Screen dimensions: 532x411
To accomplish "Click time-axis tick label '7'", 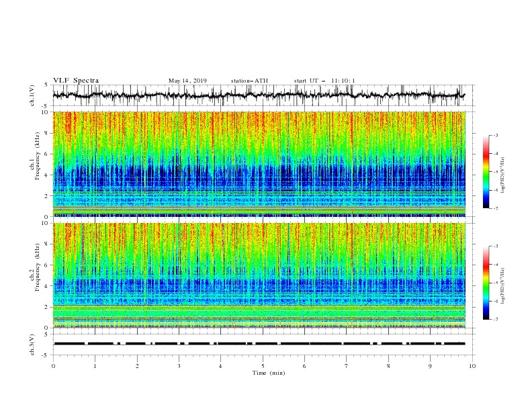I will (347, 366).
